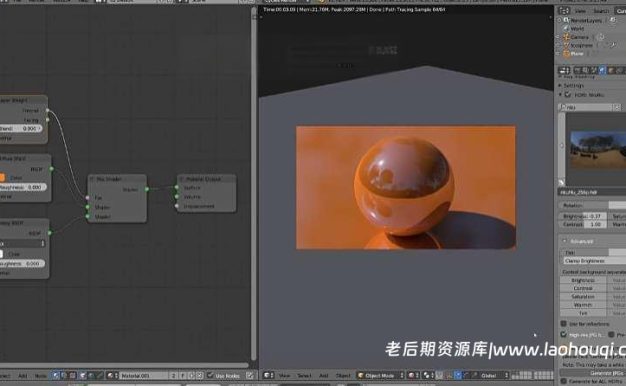Switch to the Render Layers properties tab icon

coord(586,70)
